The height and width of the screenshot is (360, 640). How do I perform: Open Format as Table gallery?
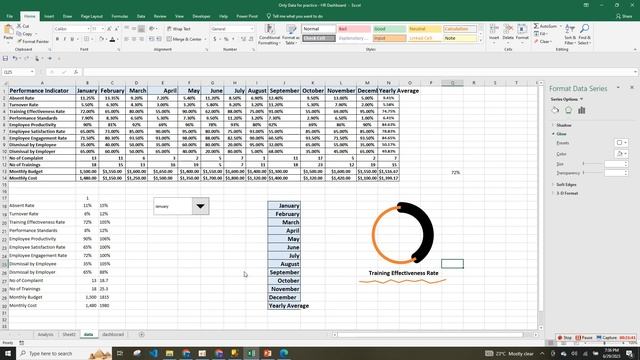(x=291, y=34)
